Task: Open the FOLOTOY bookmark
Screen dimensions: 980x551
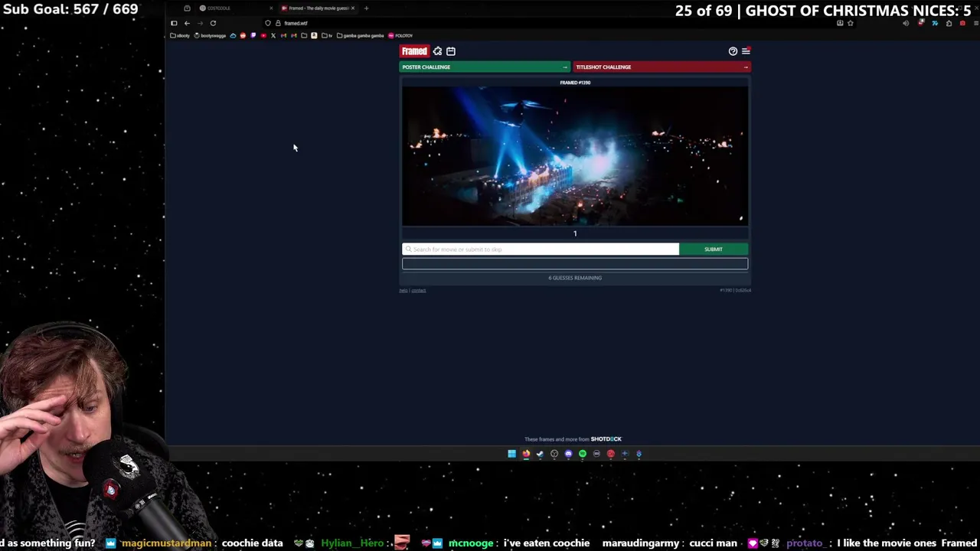Action: 400,36
